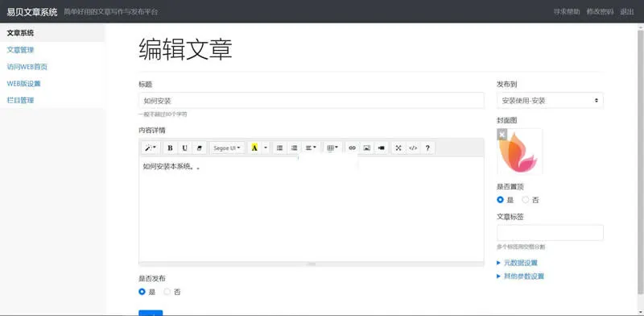Apply the yellow highlight text color
Screen dimensions: 644x316
(x=254, y=148)
